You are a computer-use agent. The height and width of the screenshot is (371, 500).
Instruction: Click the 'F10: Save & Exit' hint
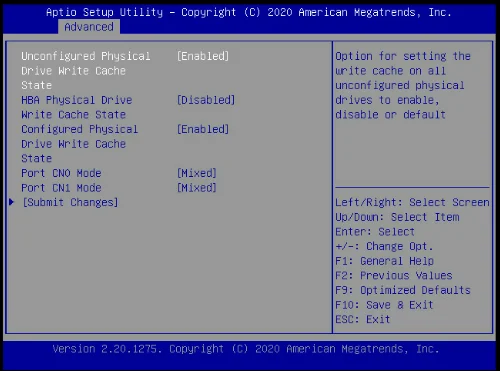[x=384, y=305]
